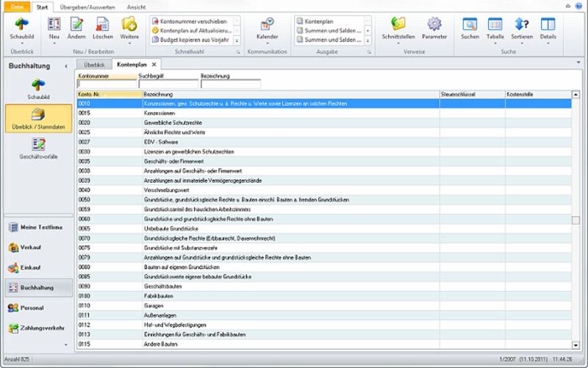Select Geschäftsvorfälle in the Buchhaltung sidebar
Image resolution: width=588 pixels, height=368 pixels.
(38, 148)
